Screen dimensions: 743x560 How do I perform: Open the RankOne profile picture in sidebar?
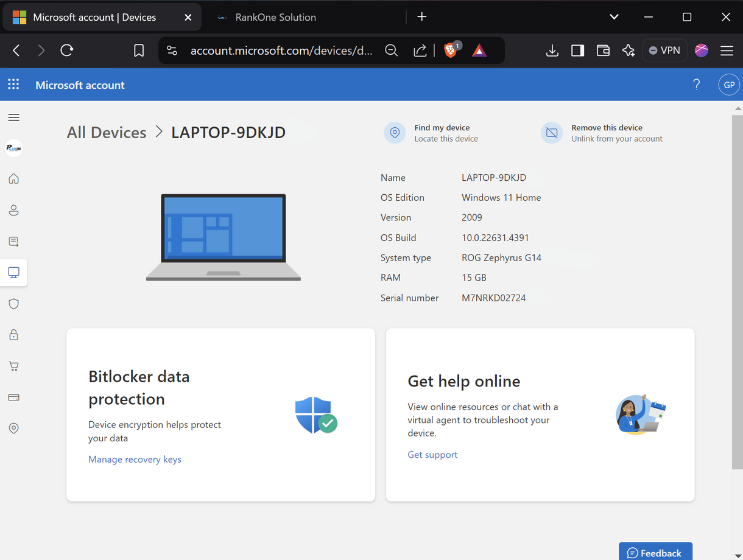pyautogui.click(x=13, y=148)
